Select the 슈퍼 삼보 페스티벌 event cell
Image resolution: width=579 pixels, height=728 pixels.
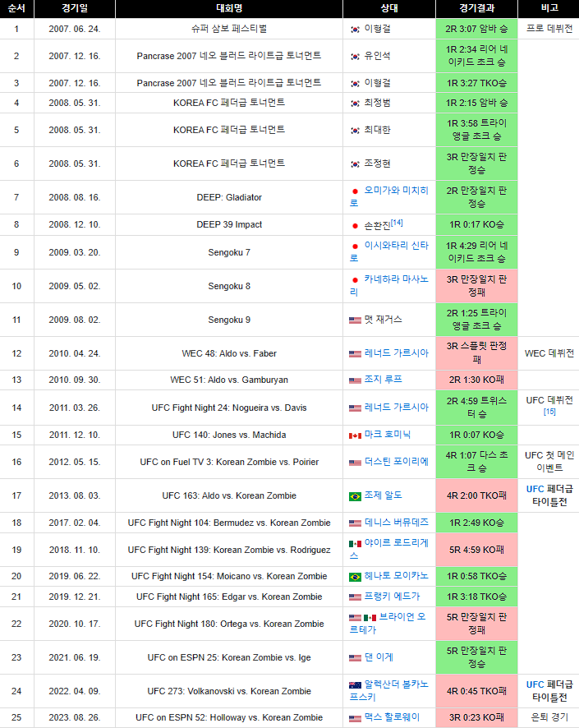(229, 29)
